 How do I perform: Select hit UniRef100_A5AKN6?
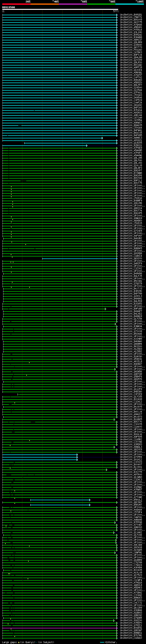(131, 156)
